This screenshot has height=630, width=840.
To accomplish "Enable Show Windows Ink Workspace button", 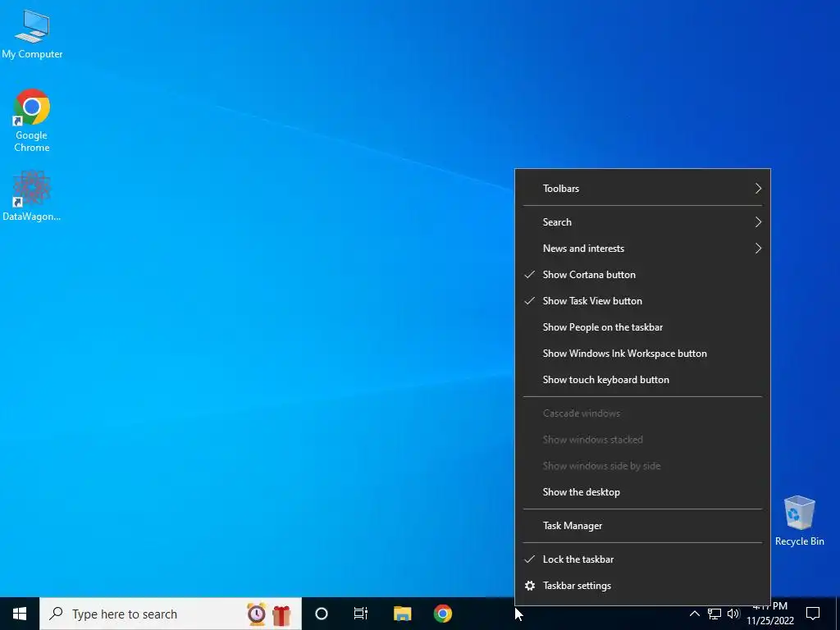I will click(642, 353).
